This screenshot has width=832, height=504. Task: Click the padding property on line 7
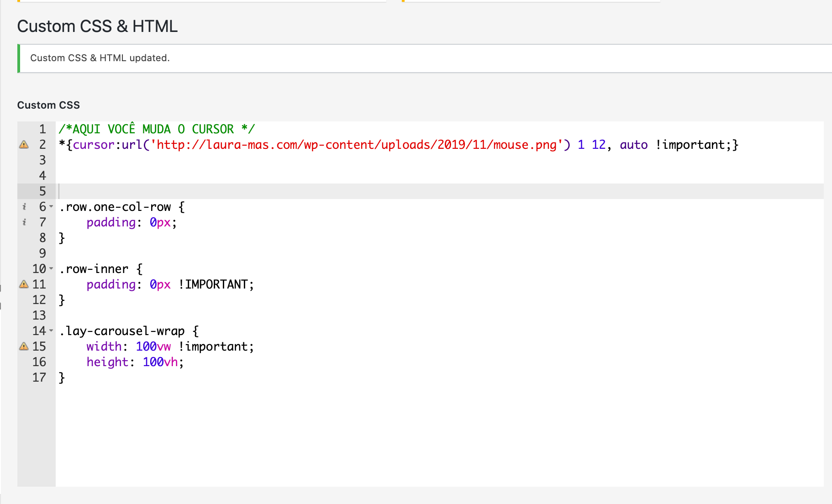111,222
